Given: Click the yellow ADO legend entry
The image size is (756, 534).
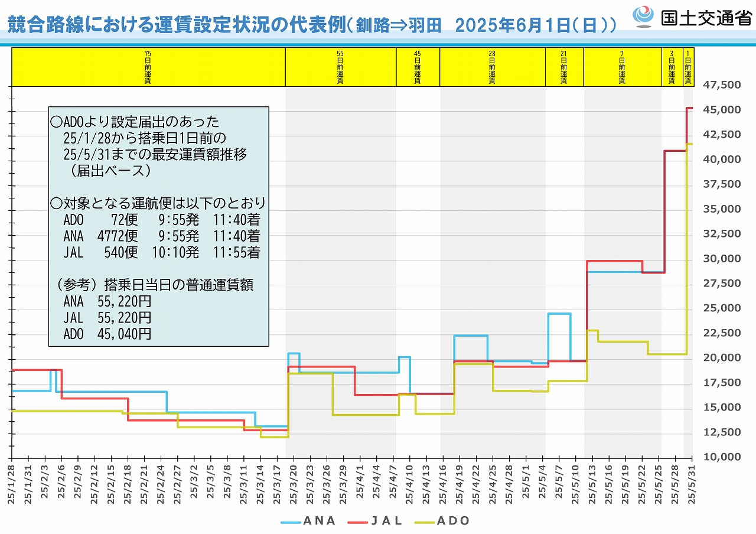Looking at the screenshot, I should click(442, 521).
